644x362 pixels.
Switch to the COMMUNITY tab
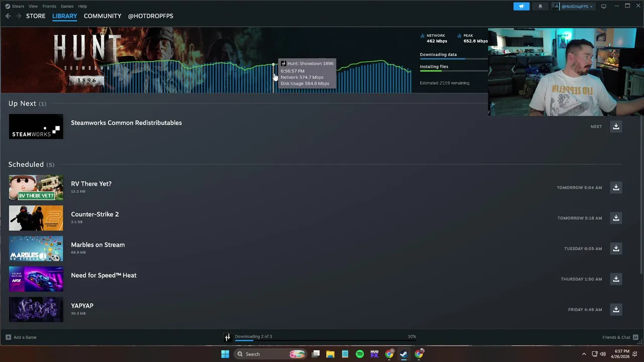click(x=103, y=16)
